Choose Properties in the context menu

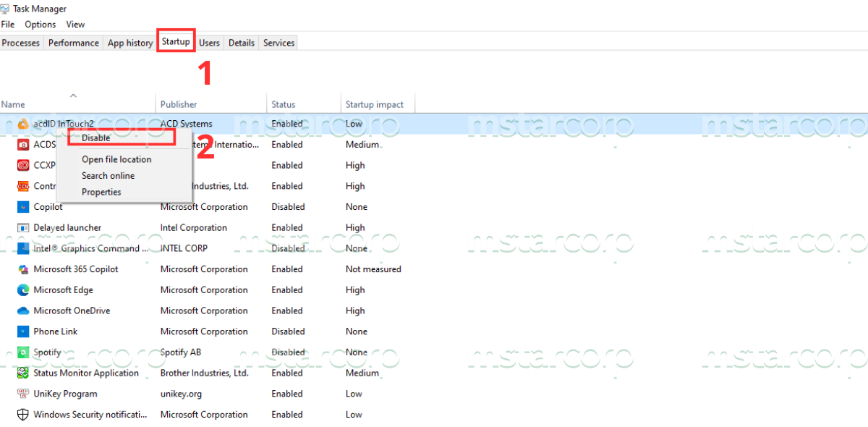click(x=101, y=193)
